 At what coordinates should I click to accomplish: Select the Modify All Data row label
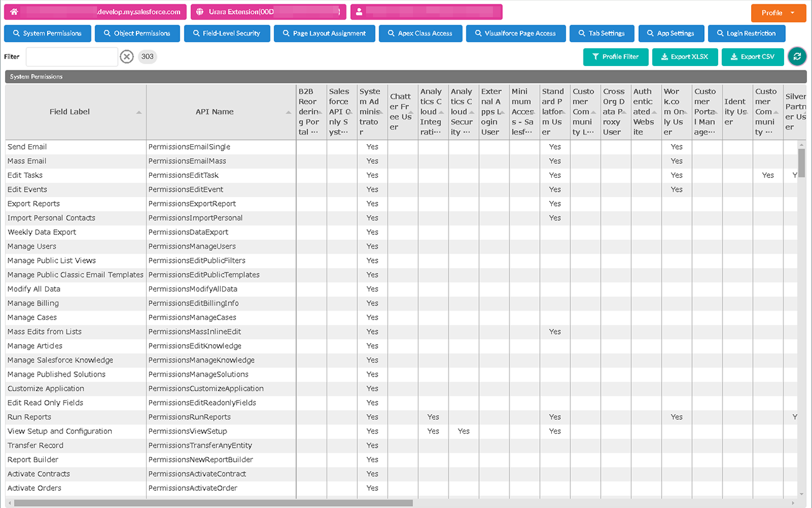tap(34, 289)
